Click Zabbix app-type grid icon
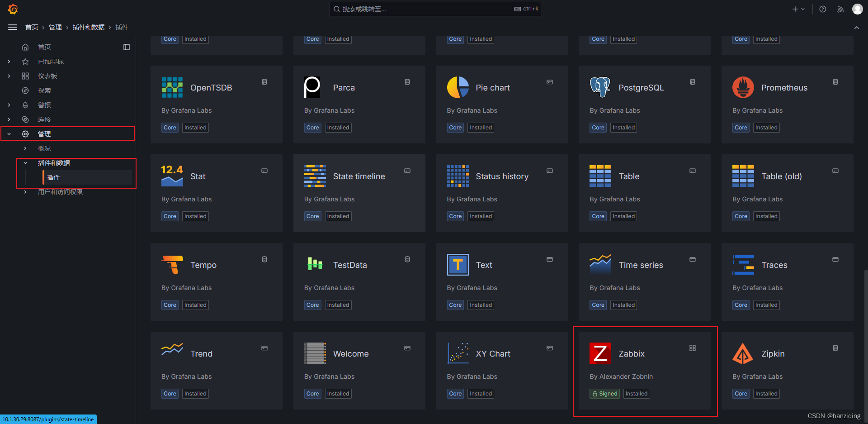The image size is (868, 424). 693,348
